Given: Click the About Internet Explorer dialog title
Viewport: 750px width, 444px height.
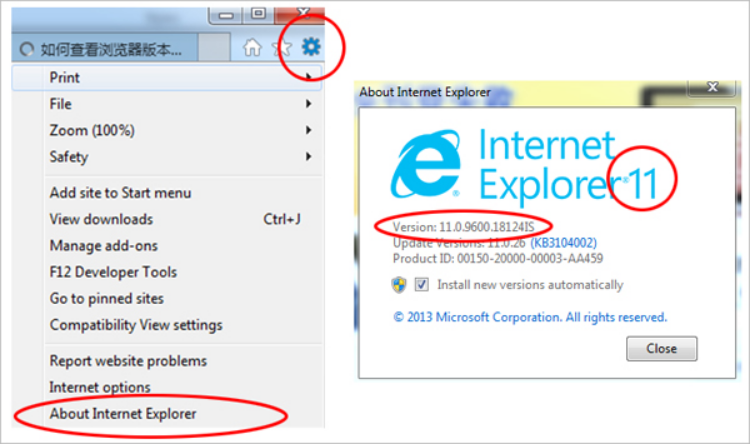Looking at the screenshot, I should [425, 92].
